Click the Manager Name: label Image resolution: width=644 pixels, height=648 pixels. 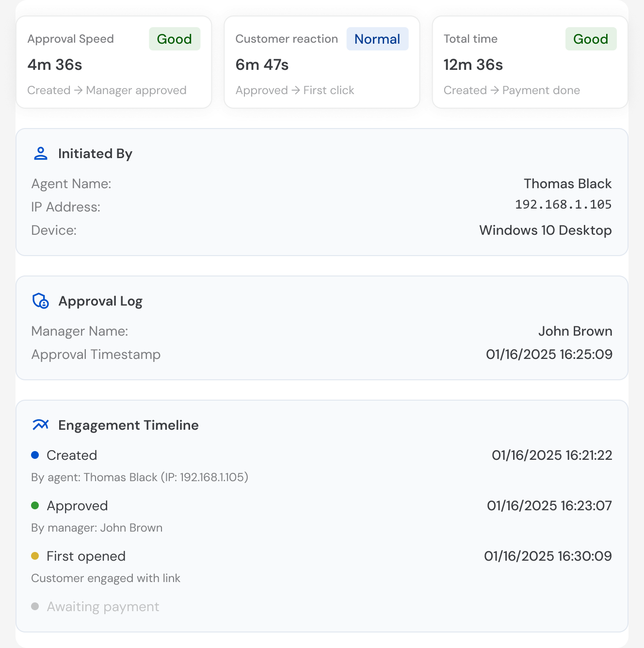coord(80,331)
